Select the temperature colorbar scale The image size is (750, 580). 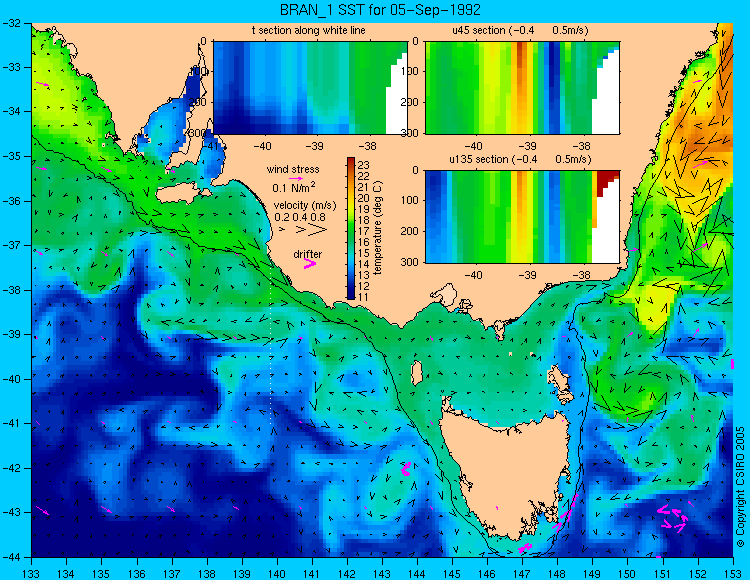point(351,229)
